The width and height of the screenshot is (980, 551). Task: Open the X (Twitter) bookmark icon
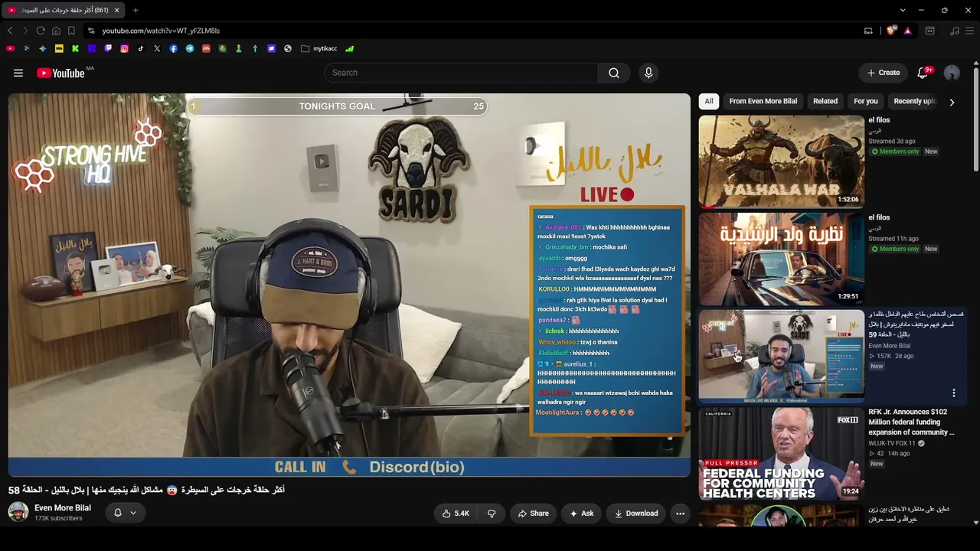click(x=157, y=48)
